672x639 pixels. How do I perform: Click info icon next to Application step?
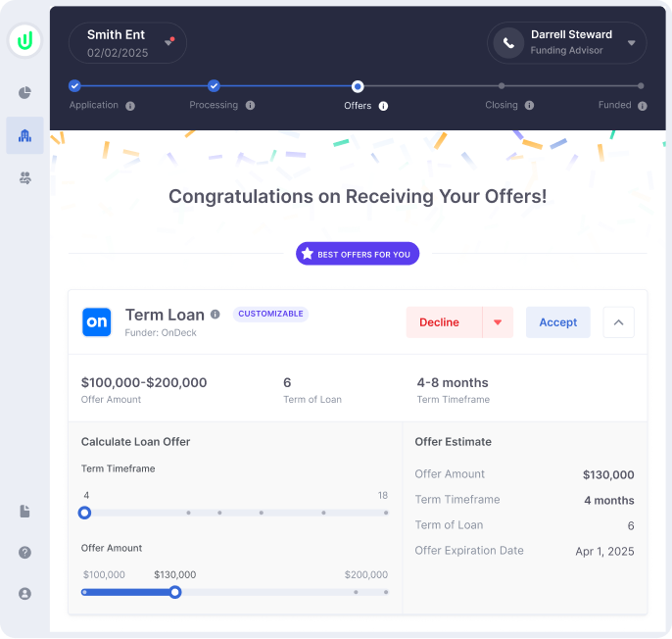pos(130,106)
